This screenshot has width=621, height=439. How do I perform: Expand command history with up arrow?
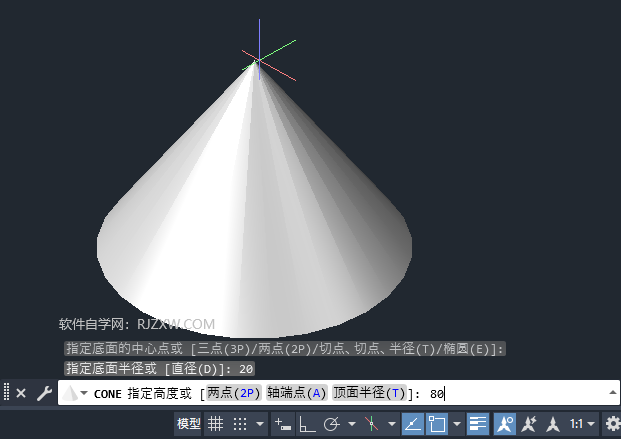tap(613, 393)
